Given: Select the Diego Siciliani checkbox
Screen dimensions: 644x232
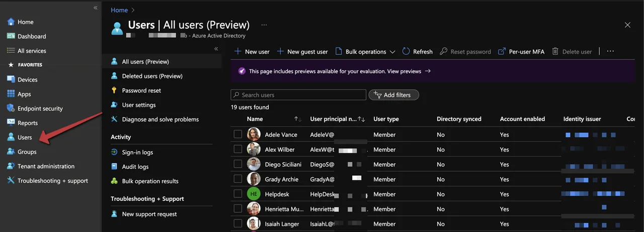Looking at the screenshot, I should (238, 164).
